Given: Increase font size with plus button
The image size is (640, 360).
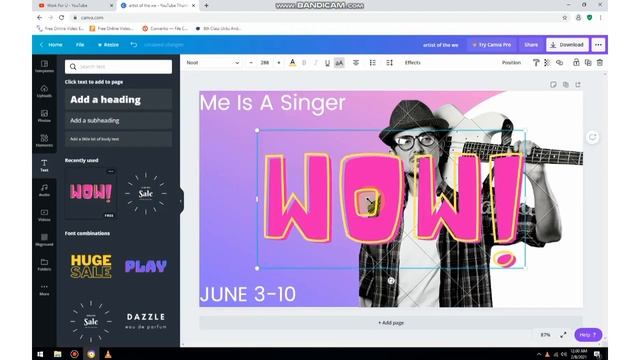Looking at the screenshot, I should pyautogui.click(x=279, y=62).
